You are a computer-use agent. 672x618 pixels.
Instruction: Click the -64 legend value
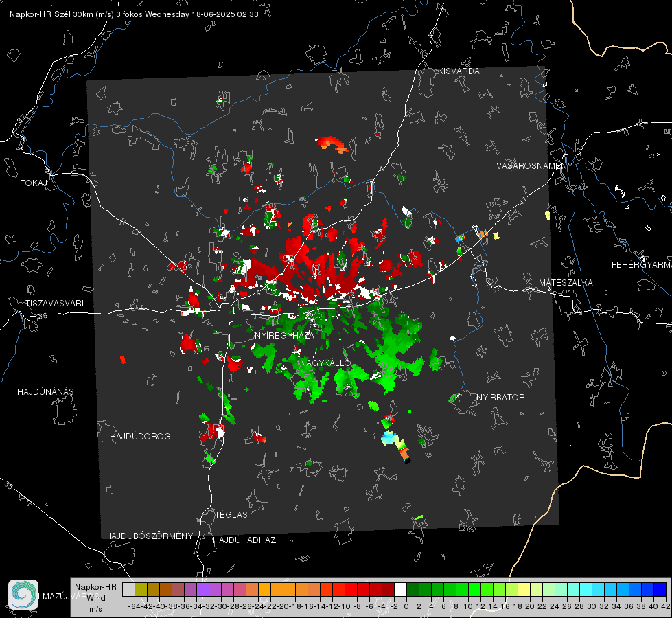[x=134, y=606]
